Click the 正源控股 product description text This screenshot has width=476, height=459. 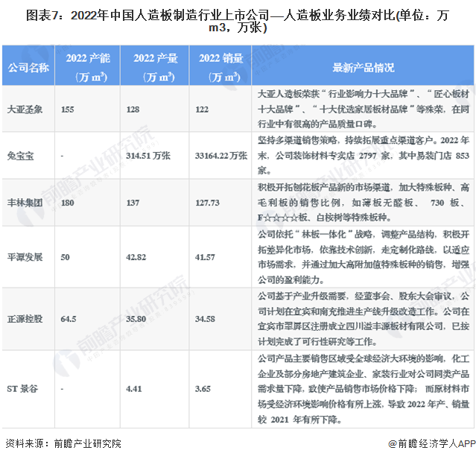tap(364, 319)
